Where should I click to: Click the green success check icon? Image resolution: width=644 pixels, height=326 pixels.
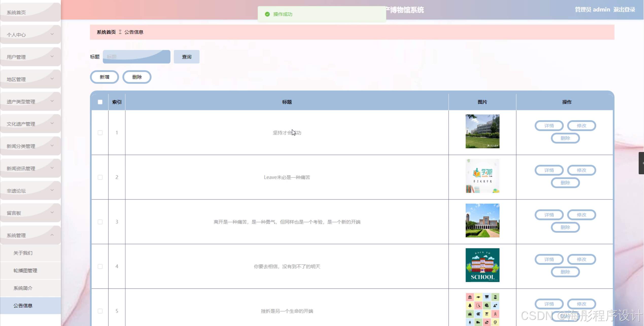[267, 14]
